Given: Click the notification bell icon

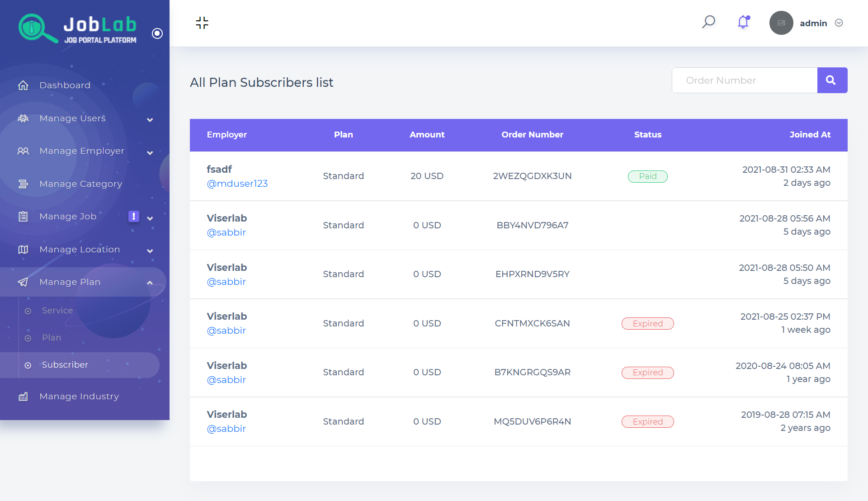Looking at the screenshot, I should pos(743,22).
